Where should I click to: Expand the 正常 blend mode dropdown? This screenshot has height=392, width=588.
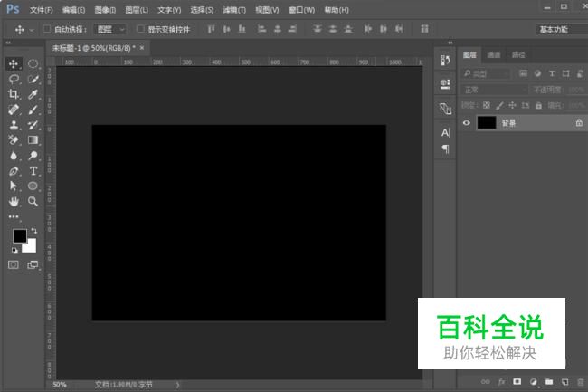pyautogui.click(x=494, y=90)
